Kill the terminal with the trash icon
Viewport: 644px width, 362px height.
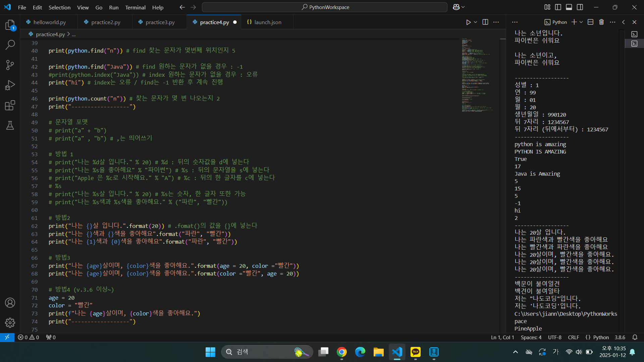point(601,22)
